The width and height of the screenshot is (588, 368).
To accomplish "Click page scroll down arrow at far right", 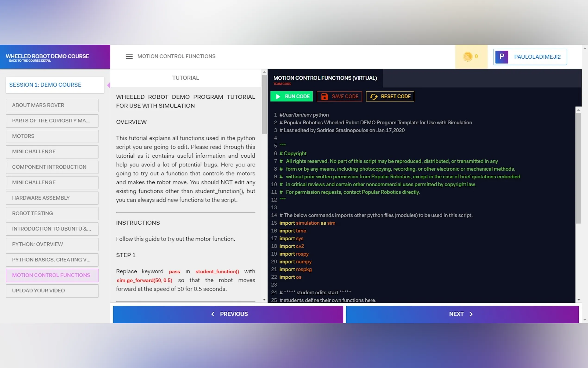I will (x=585, y=320).
